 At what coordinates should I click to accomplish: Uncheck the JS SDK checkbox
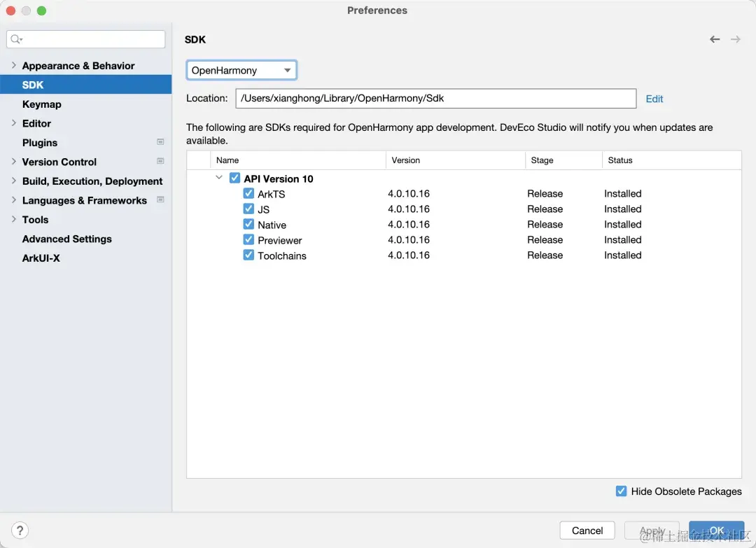pos(248,209)
